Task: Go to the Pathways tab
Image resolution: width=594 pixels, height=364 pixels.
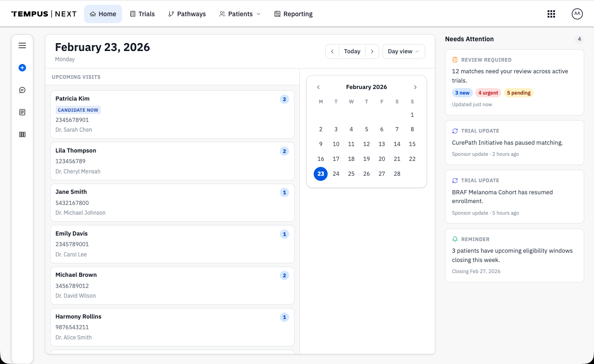Action: click(x=187, y=14)
